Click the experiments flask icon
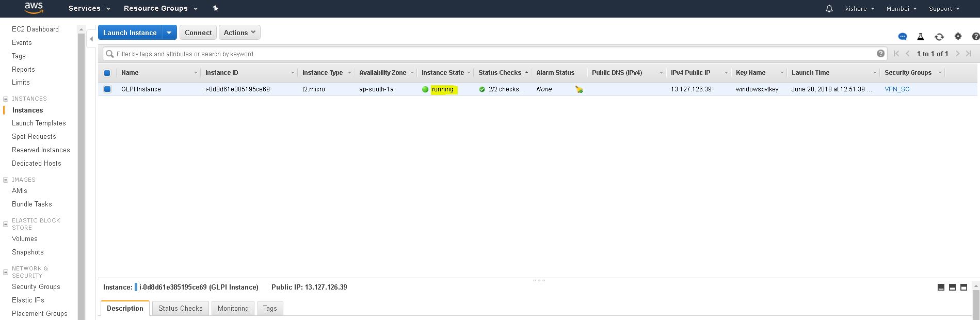 pos(920,37)
